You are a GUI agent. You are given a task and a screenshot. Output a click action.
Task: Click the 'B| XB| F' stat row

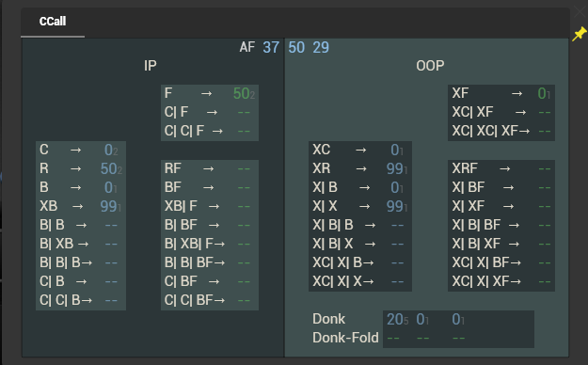click(210, 244)
